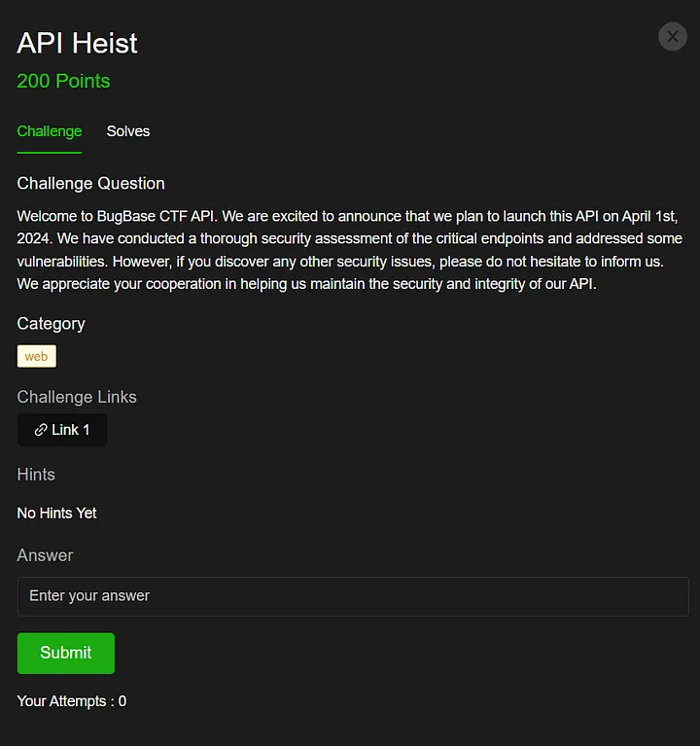Close the API Heist challenge dialog
Image resolution: width=700 pixels, height=746 pixels.
672,37
